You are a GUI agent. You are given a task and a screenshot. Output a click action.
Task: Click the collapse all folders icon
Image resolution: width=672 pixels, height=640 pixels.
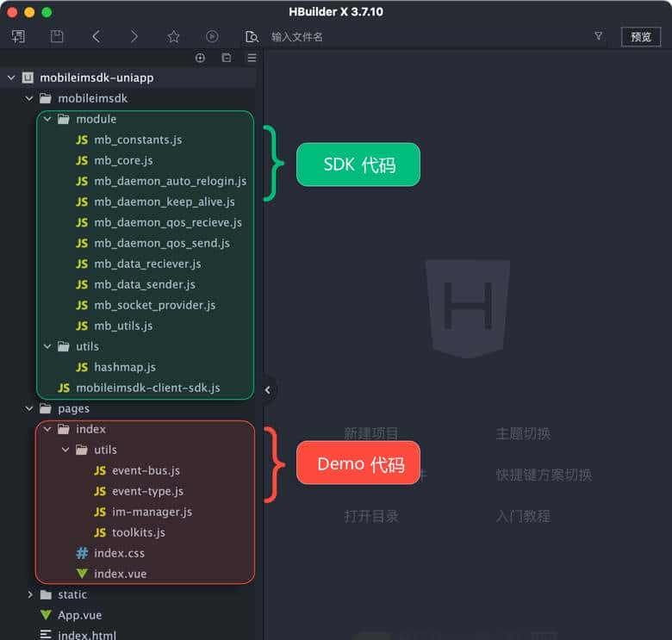point(227,58)
